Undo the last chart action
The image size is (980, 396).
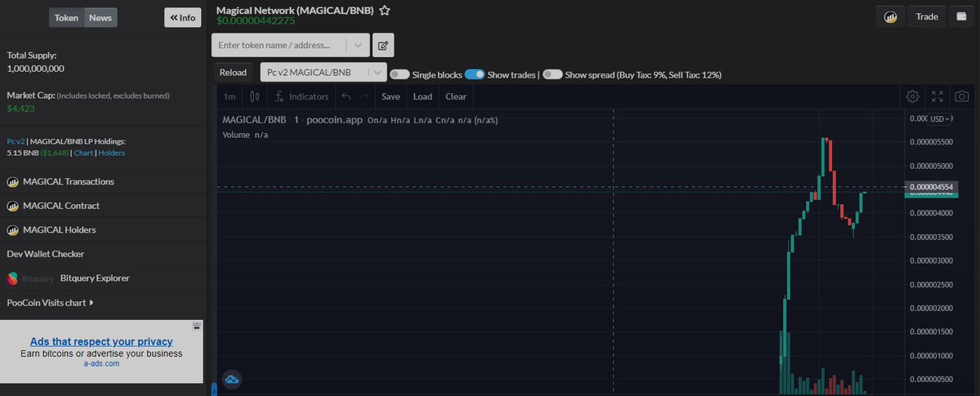click(345, 96)
